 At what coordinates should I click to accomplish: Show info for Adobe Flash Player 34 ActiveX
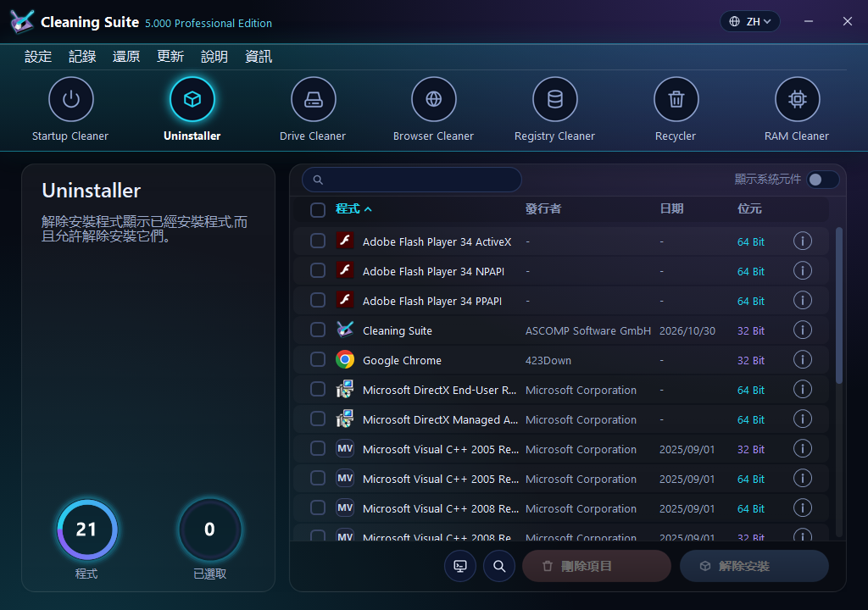[x=803, y=241]
